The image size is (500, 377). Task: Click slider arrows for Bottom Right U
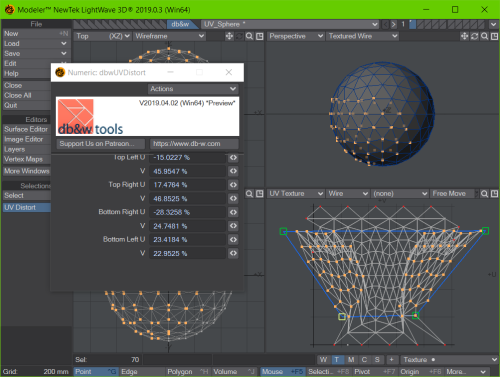pos(233,212)
